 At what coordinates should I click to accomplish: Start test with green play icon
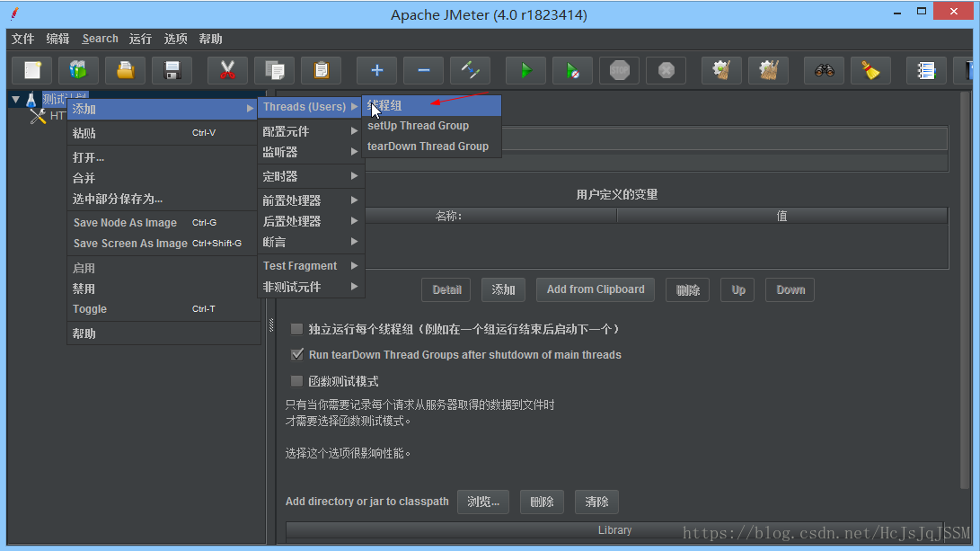[525, 70]
